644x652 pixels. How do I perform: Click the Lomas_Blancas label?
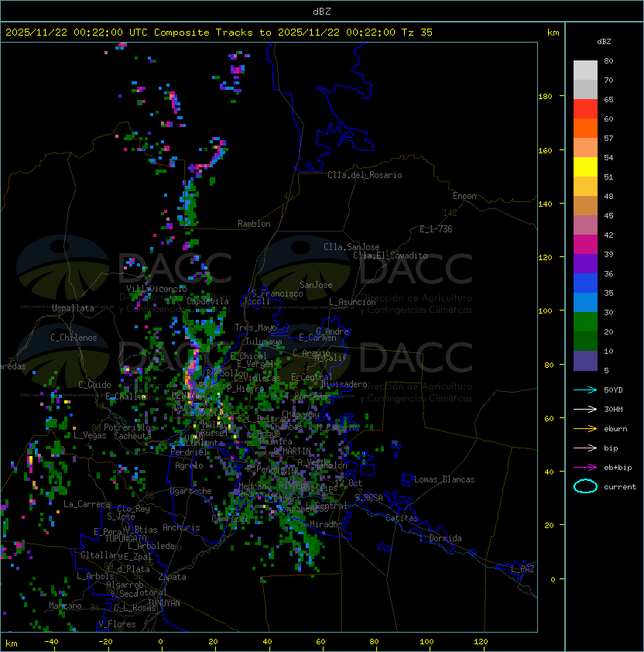444,480
